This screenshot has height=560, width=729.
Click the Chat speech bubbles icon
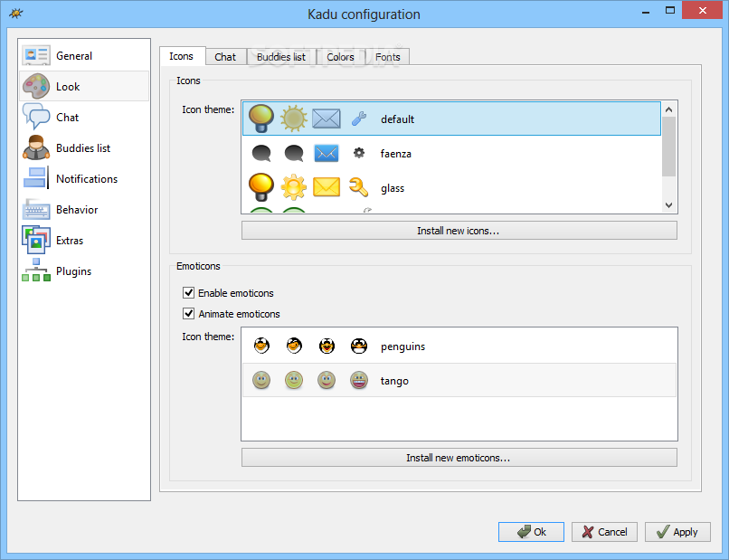[36, 117]
